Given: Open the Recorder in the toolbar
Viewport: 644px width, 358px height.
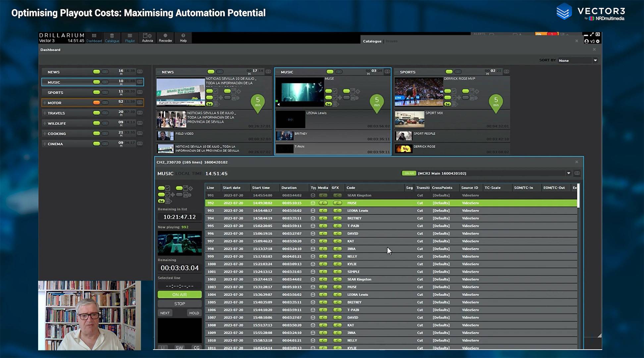Looking at the screenshot, I should [165, 38].
